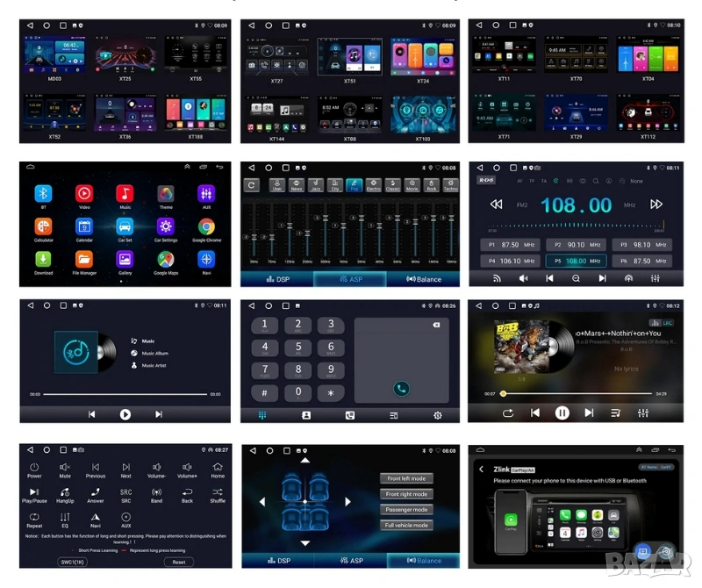Move balance point right with right arrow

(x=347, y=502)
